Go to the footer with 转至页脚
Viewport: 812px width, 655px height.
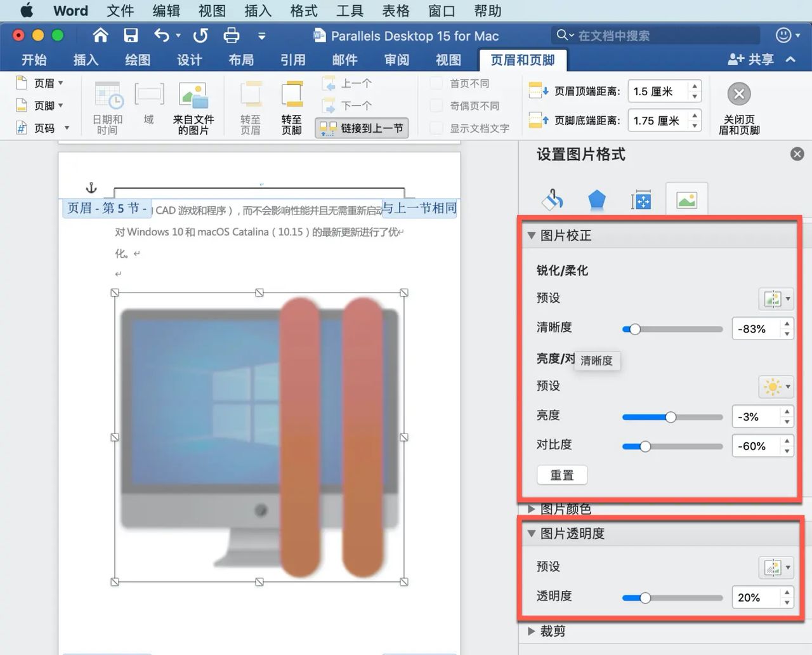click(292, 107)
